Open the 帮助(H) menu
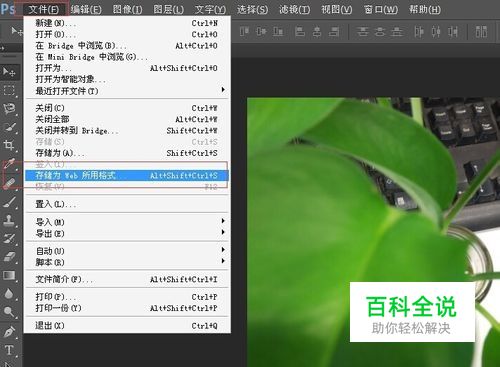 (x=425, y=9)
